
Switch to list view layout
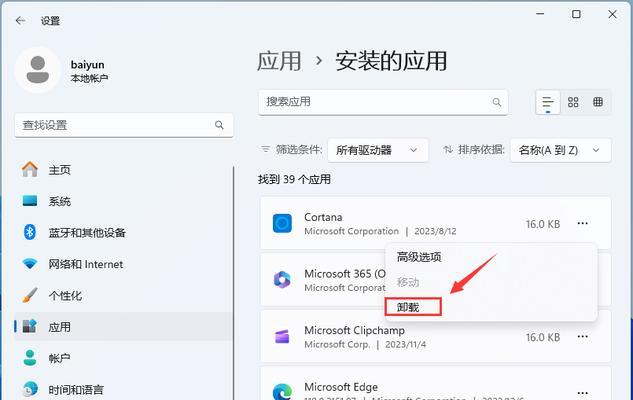click(548, 102)
